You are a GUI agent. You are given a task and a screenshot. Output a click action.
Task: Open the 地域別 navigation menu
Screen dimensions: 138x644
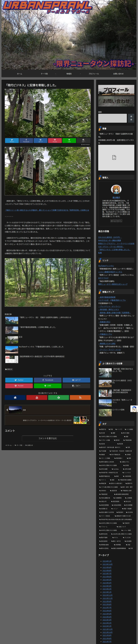click(x=69, y=74)
